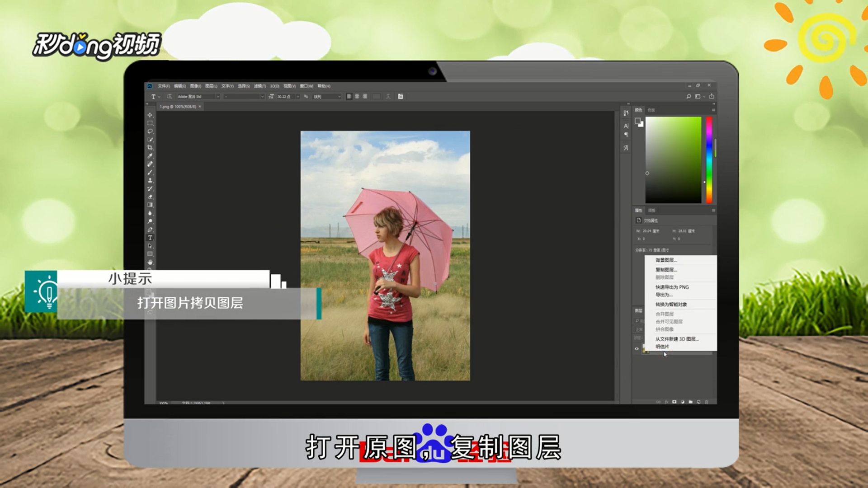Open the anti-aliasing method dropdown

(x=327, y=97)
